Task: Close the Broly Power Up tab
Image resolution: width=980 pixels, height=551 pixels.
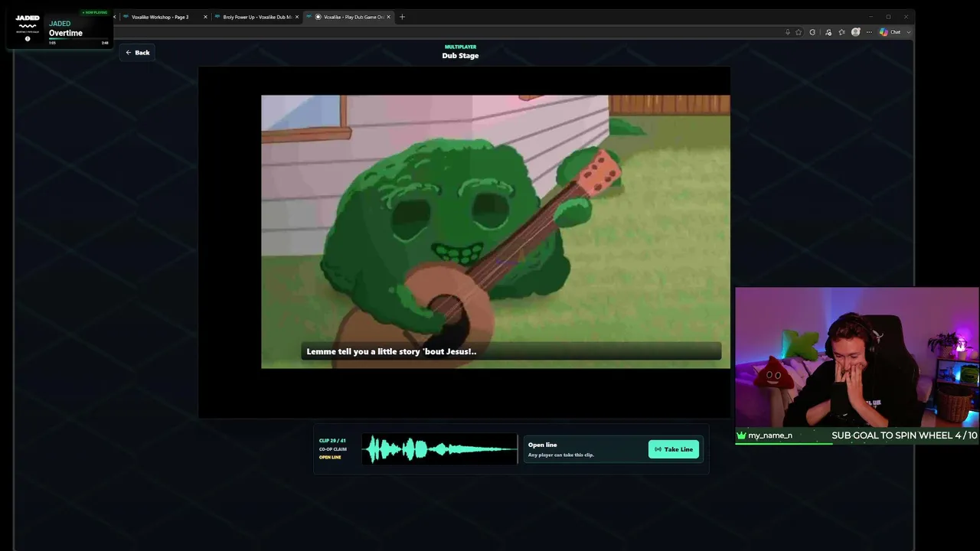Action: [297, 17]
